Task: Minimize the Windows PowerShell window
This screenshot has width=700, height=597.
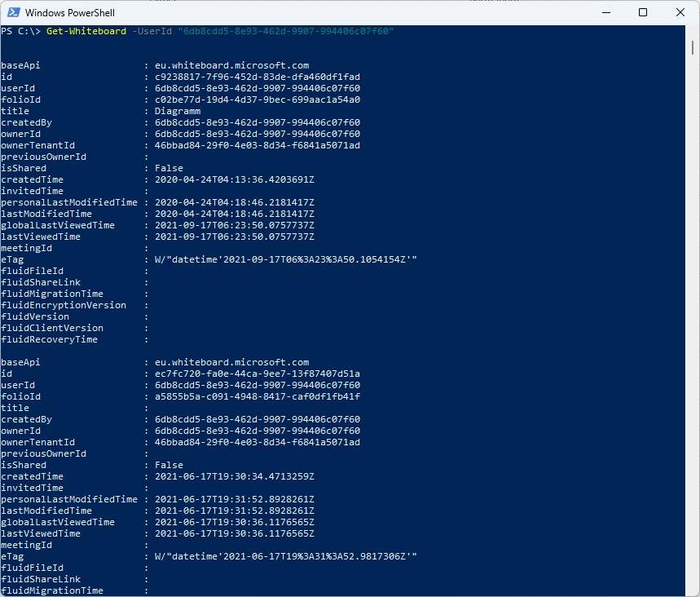Action: (605, 12)
